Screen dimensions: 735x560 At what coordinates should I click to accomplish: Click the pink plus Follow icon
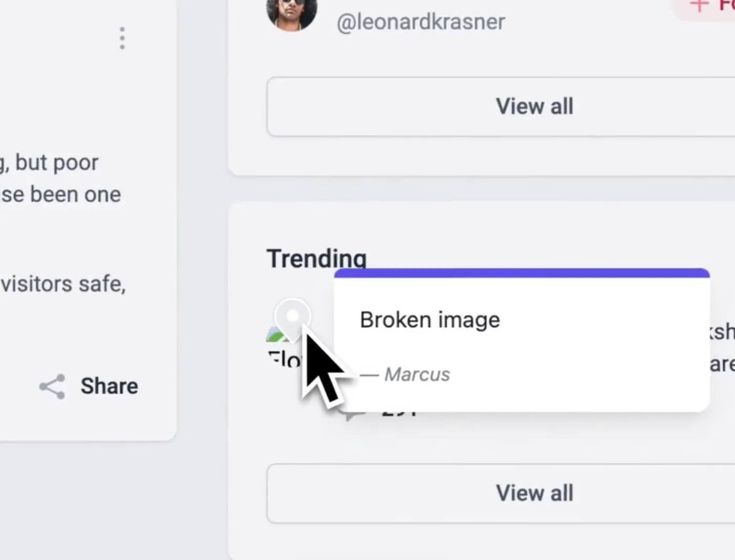(699, 5)
